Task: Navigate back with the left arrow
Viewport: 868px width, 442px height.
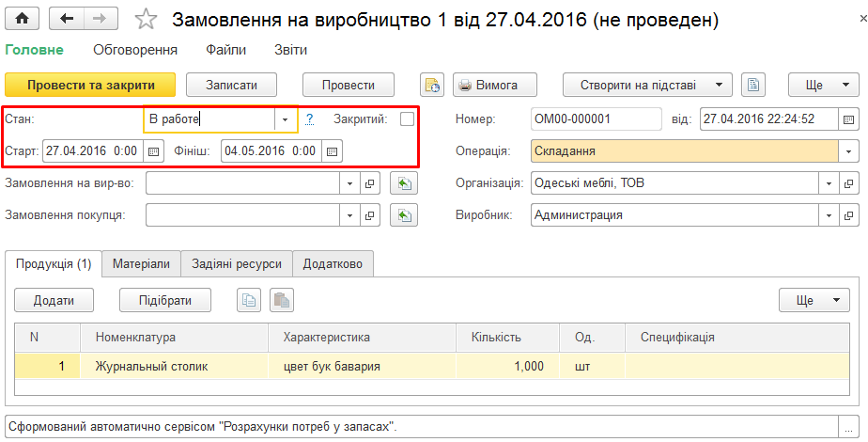Action: 67,20
